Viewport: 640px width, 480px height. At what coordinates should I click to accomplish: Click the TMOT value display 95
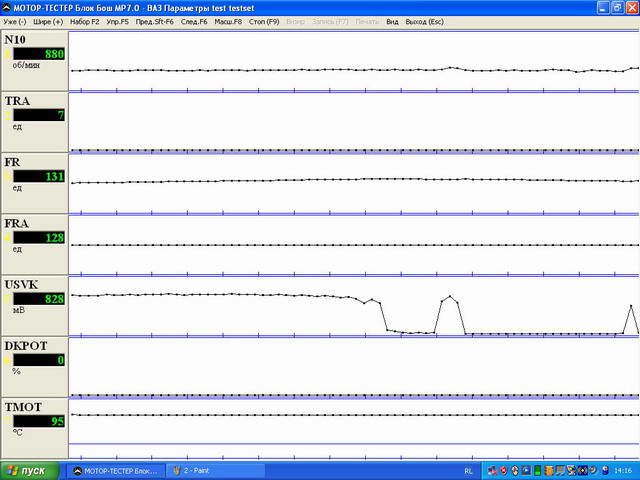(39, 421)
